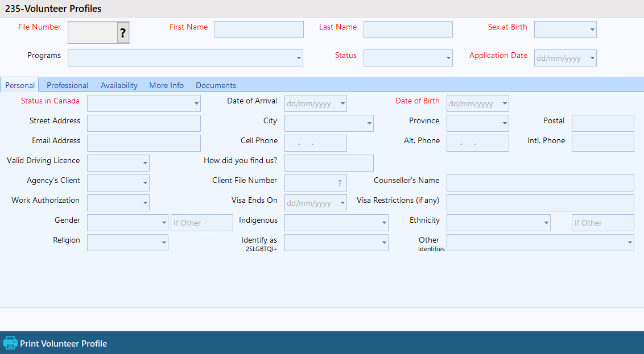Expand the Programs dropdown
This screenshot has width=644, height=354.
pos(299,58)
